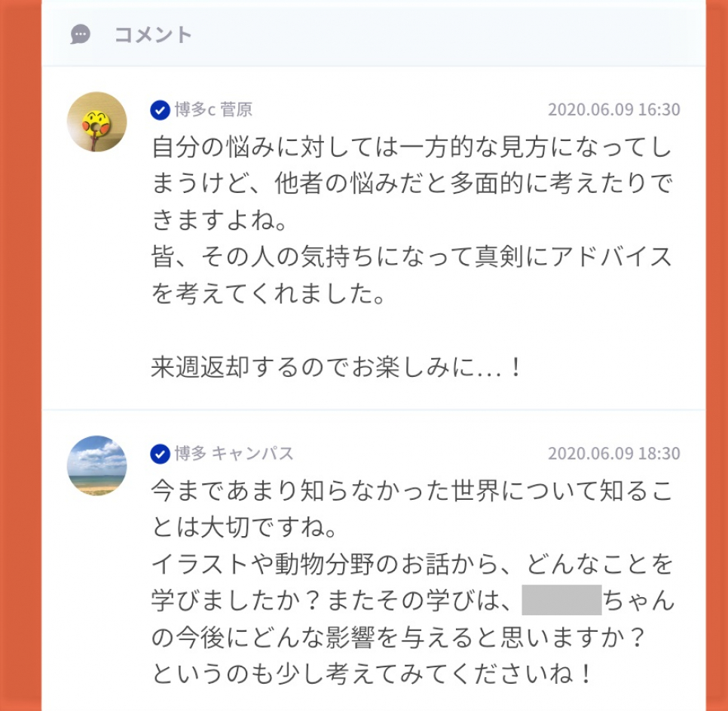Select the コメント section header
The image size is (728, 711).
pyautogui.click(x=153, y=35)
